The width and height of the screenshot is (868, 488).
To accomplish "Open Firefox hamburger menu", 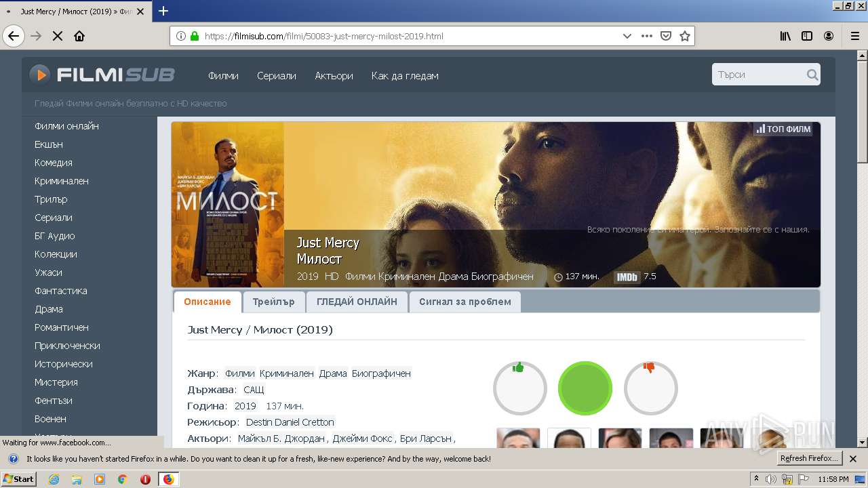I will [854, 36].
